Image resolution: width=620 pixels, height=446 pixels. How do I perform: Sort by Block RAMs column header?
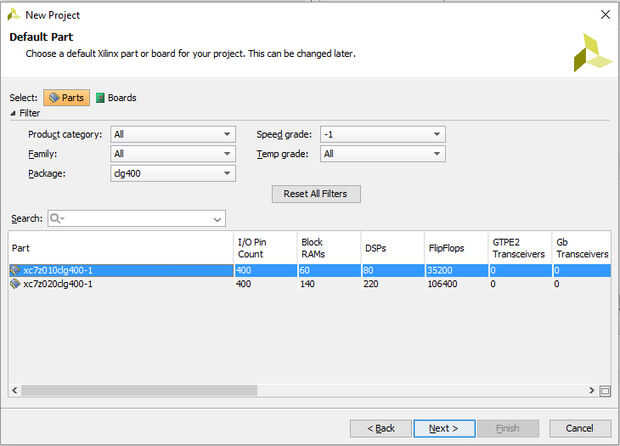[x=329, y=248]
